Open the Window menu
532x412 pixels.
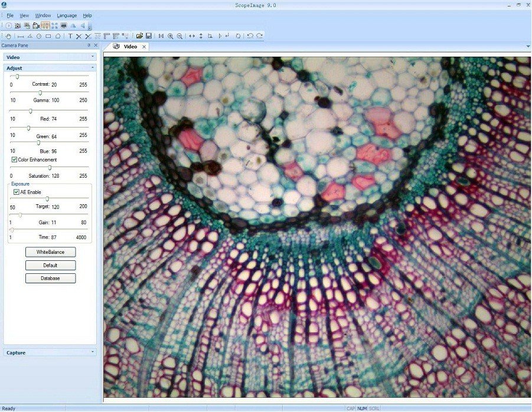43,15
